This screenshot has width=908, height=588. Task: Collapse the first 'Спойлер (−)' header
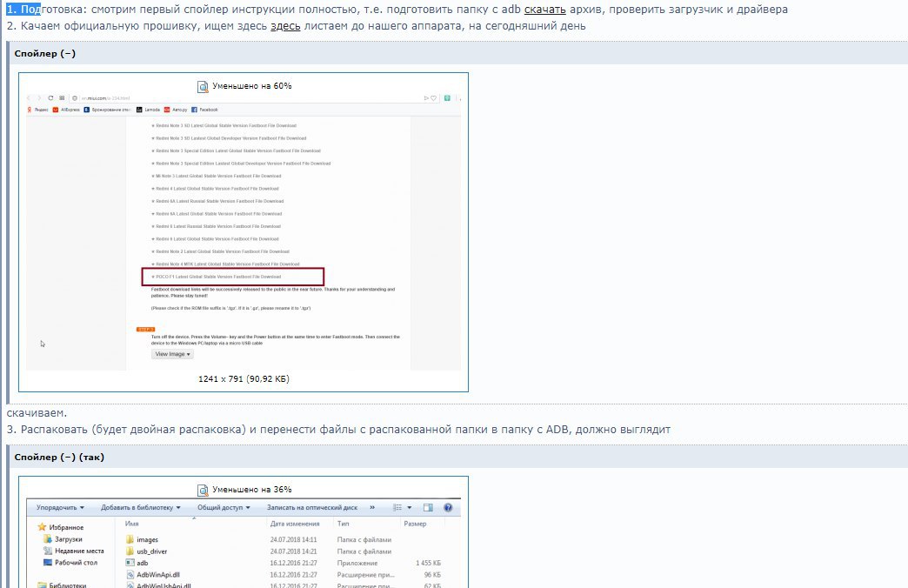[44, 53]
